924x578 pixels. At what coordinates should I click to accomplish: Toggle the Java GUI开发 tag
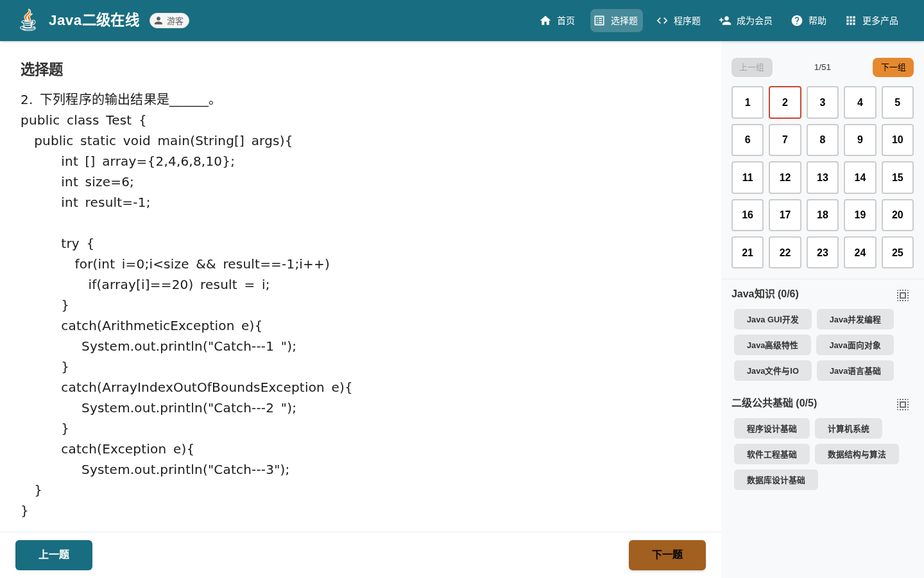[773, 319]
